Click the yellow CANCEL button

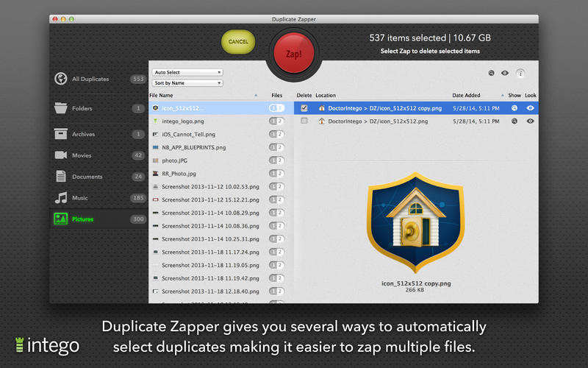(x=238, y=42)
